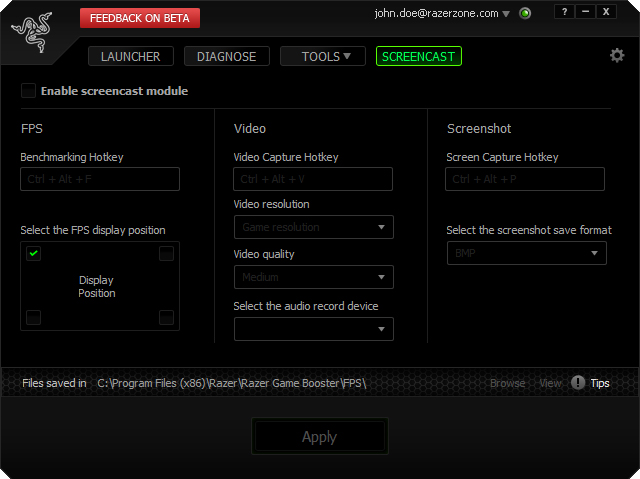Viewport: 640px width, 479px height.
Task: Click the Razer snake logo
Action: (32, 33)
